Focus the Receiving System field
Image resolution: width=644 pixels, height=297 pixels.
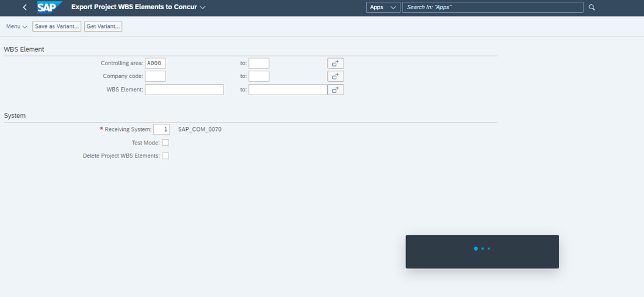161,130
